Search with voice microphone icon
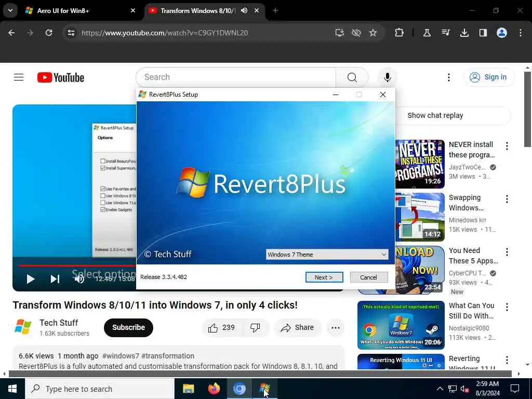The width and height of the screenshot is (532, 399). point(387,77)
